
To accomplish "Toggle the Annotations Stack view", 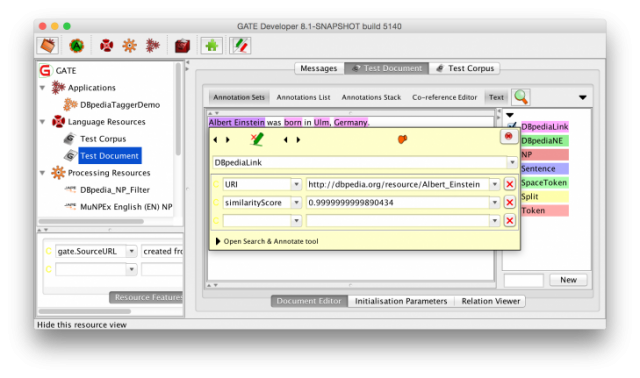I will (x=371, y=97).
